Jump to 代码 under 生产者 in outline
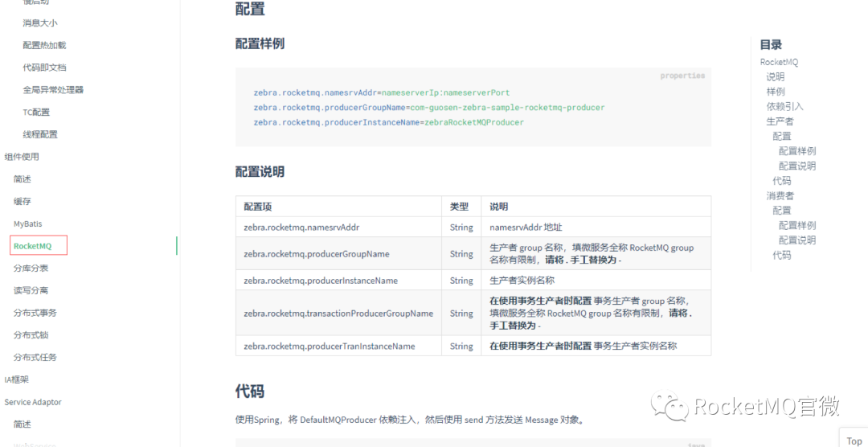This screenshot has height=447, width=868. click(782, 181)
